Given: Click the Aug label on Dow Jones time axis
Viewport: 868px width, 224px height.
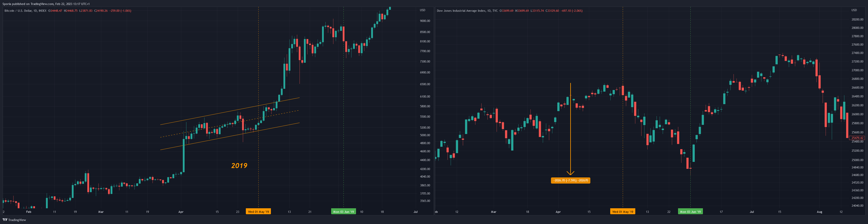Looking at the screenshot, I should [x=819, y=212].
